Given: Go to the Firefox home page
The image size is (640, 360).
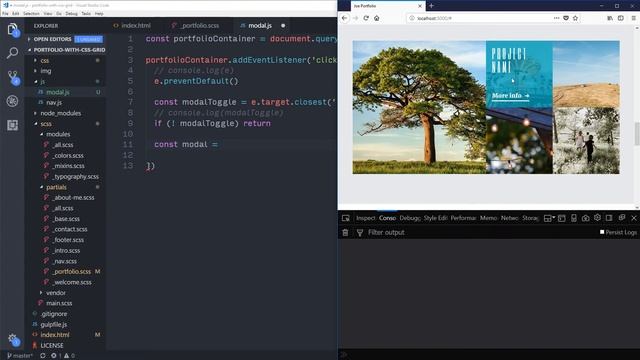Looking at the screenshot, I should point(377,18).
